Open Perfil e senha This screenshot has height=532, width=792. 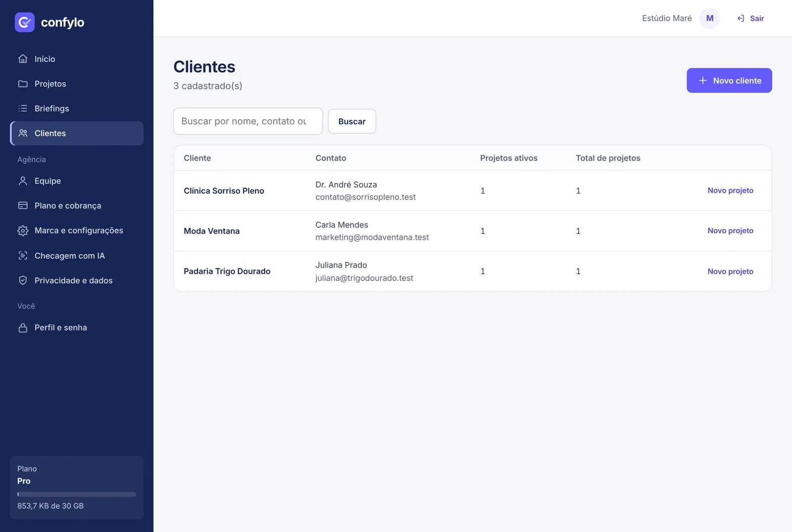[x=77, y=328]
